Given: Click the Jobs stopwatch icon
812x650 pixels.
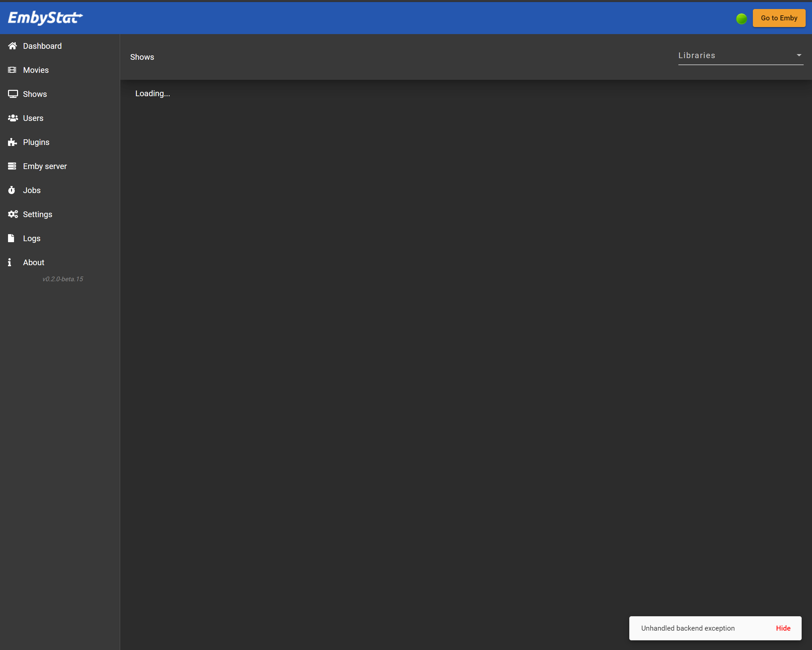Looking at the screenshot, I should [x=12, y=190].
